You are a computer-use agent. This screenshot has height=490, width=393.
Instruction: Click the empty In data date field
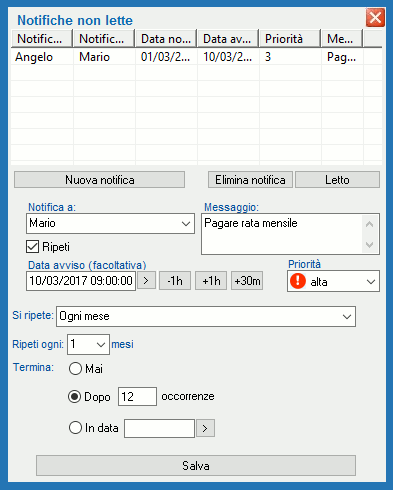(x=159, y=428)
